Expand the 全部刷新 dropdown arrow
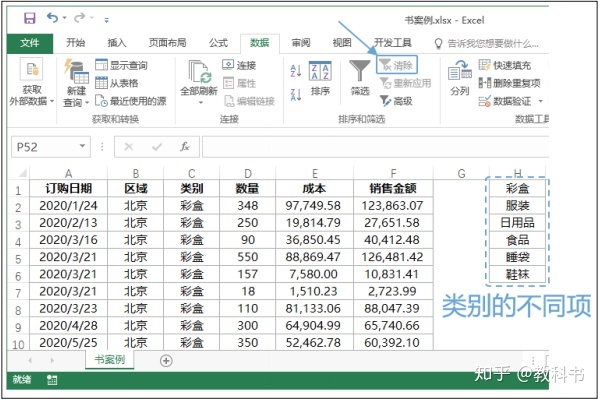This screenshot has height=400, width=600. pos(201,103)
